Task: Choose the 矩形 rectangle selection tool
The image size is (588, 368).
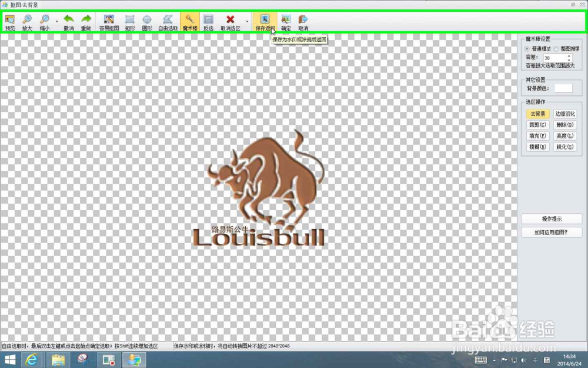Action: click(x=130, y=22)
